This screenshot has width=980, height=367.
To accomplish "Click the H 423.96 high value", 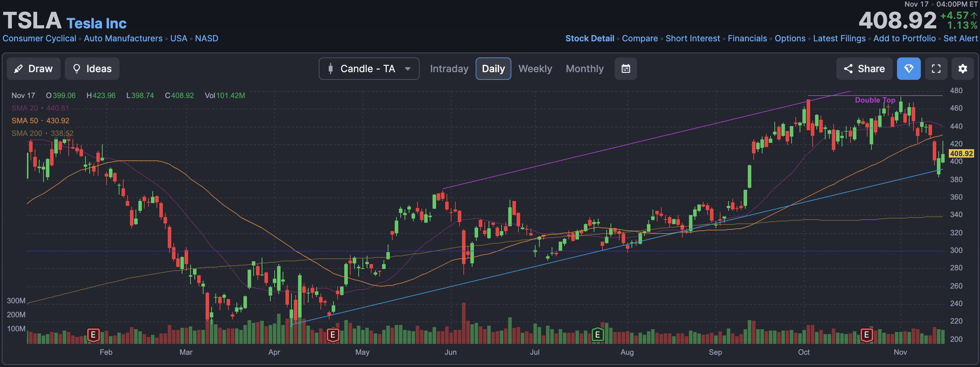I will pyautogui.click(x=101, y=96).
